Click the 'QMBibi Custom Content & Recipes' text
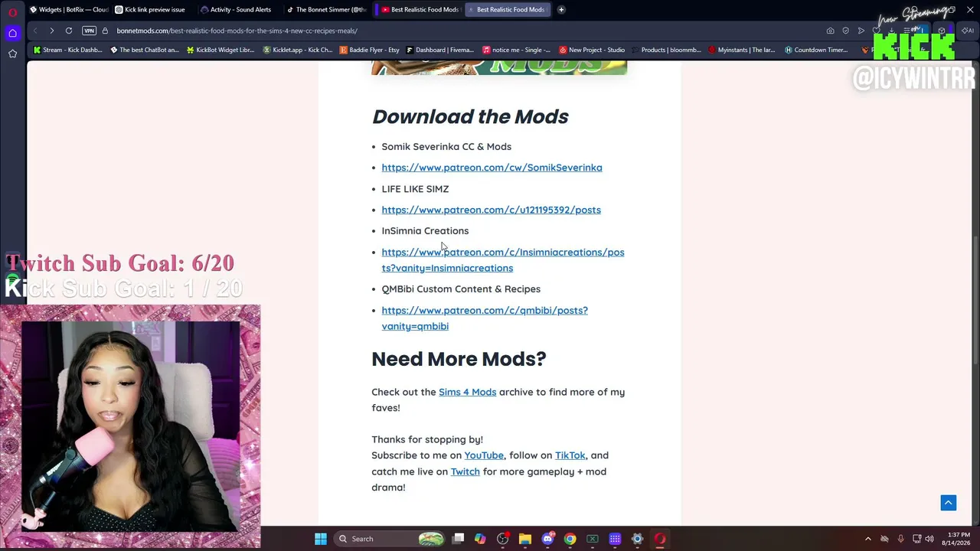 [x=461, y=289]
